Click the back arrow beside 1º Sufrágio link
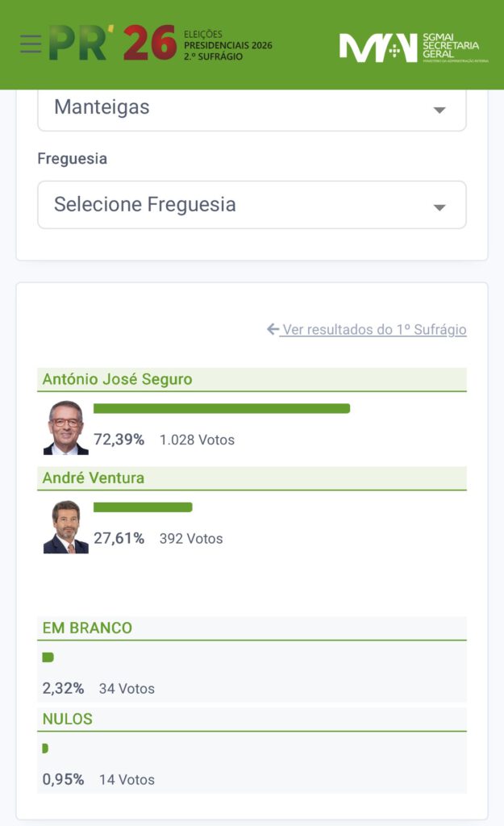Image resolution: width=504 pixels, height=826 pixels. (x=273, y=329)
